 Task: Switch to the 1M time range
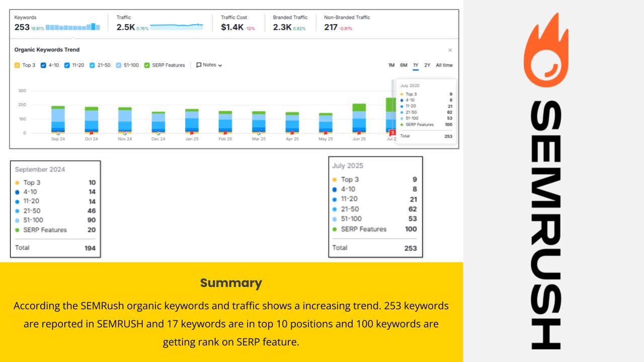[391, 65]
